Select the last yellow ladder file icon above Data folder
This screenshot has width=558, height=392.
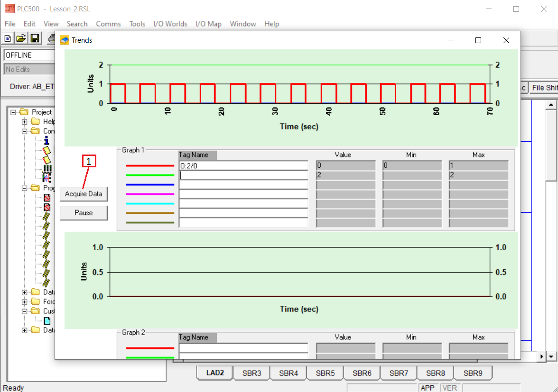click(46, 283)
